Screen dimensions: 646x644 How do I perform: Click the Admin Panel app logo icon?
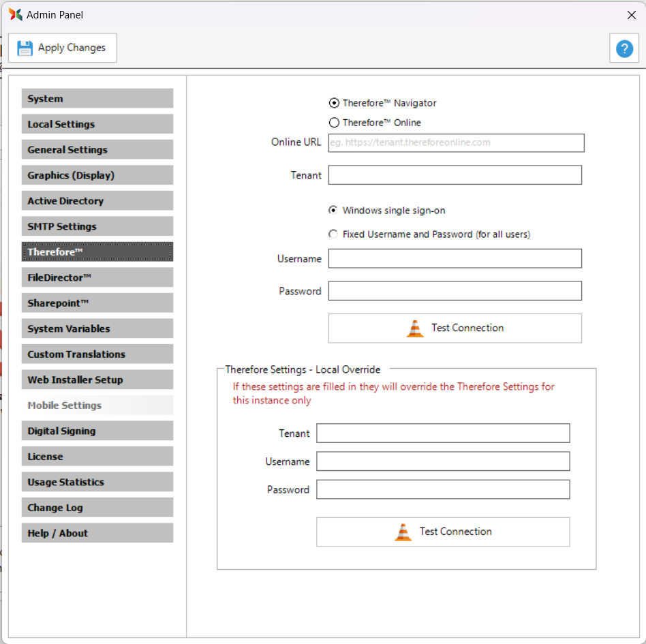(15, 14)
